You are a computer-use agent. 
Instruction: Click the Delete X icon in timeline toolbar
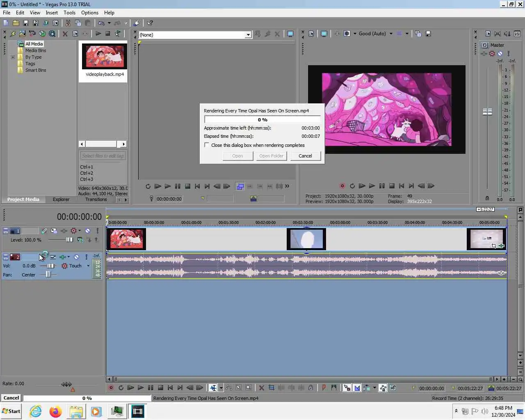pos(261,388)
